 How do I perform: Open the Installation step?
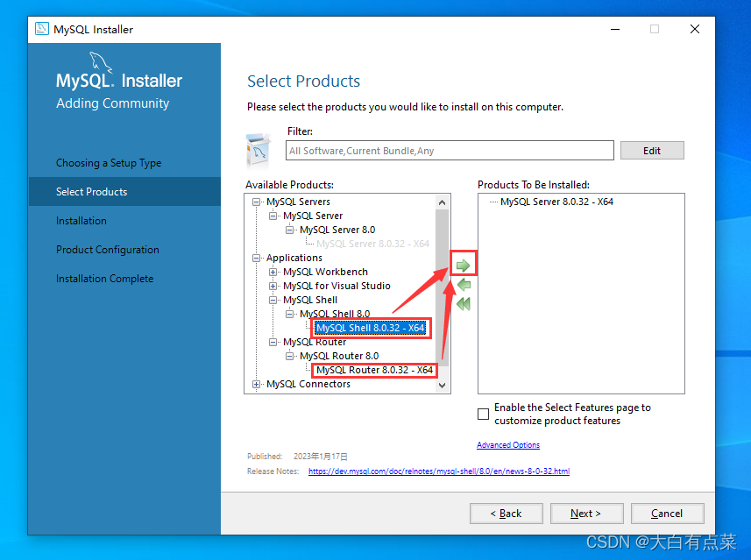coord(81,221)
